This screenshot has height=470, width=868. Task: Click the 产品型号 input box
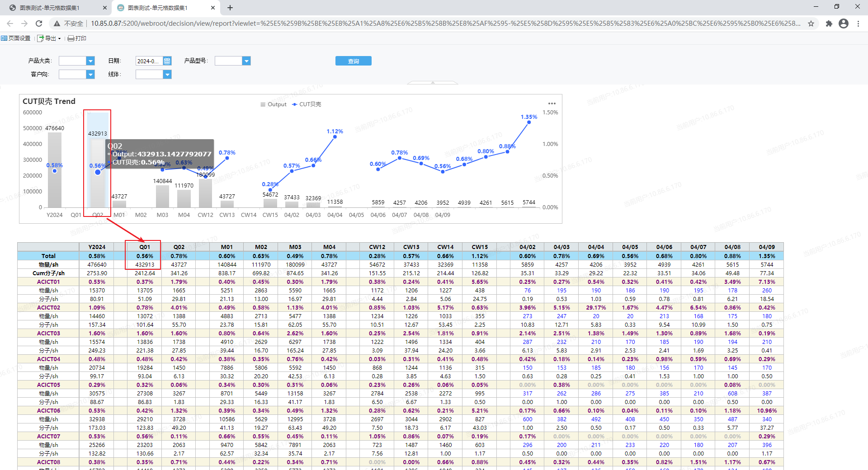coord(228,61)
